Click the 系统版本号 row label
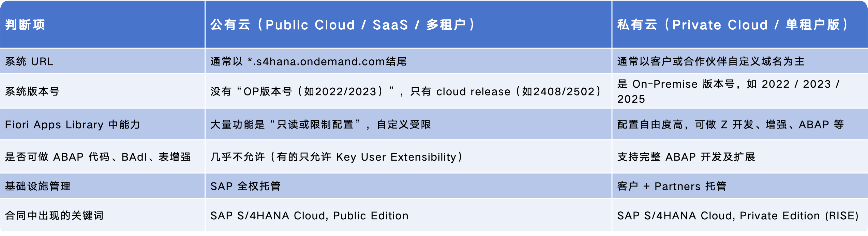This screenshot has height=236, width=868. tap(32, 91)
